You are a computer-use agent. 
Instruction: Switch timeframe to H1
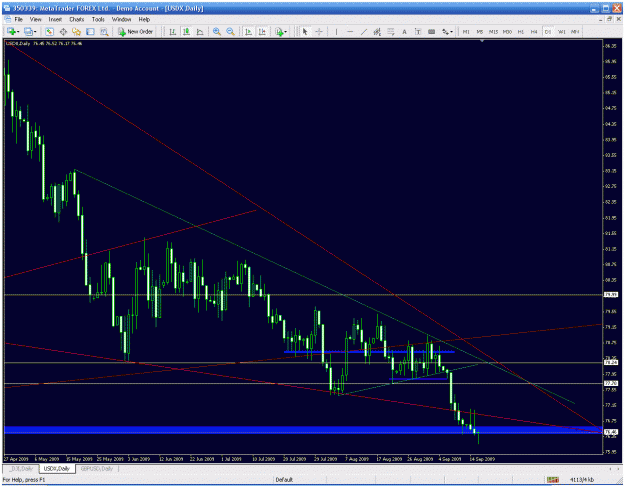(x=521, y=31)
